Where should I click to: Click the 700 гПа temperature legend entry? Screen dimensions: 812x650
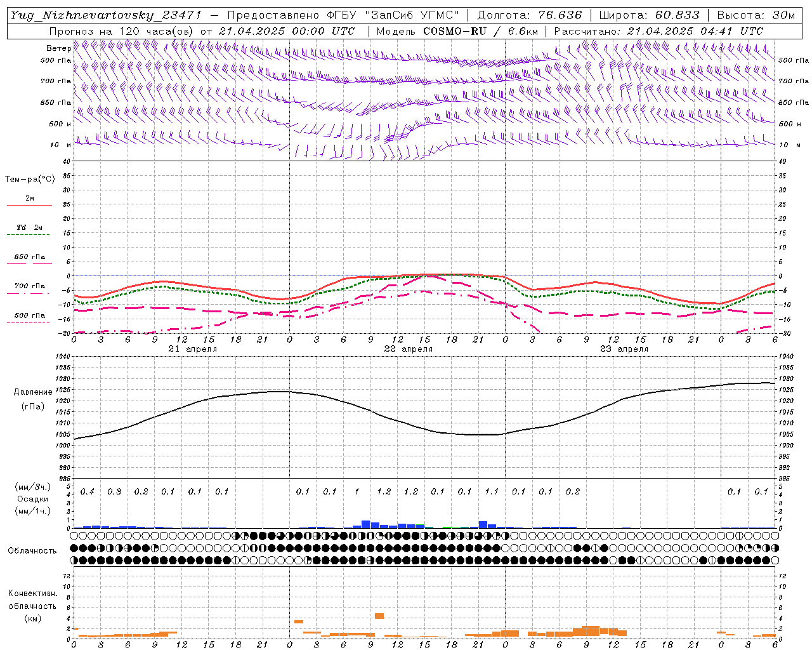click(x=29, y=286)
